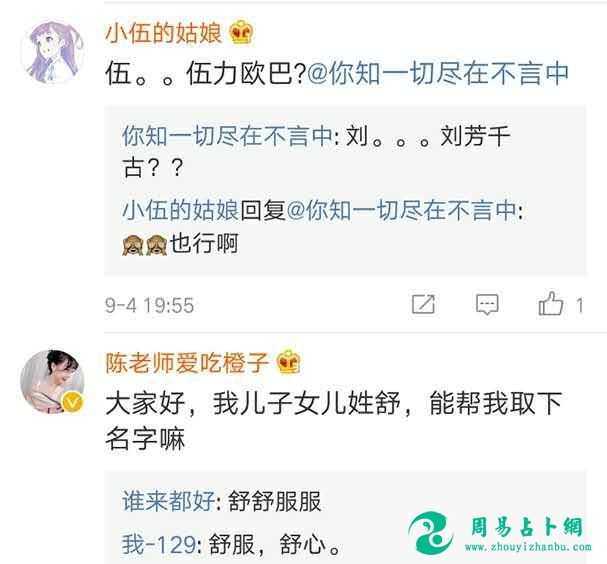Image resolution: width=607 pixels, height=564 pixels.
Task: Click 小伍的姑娘 name in the reply thread
Action: [180, 210]
